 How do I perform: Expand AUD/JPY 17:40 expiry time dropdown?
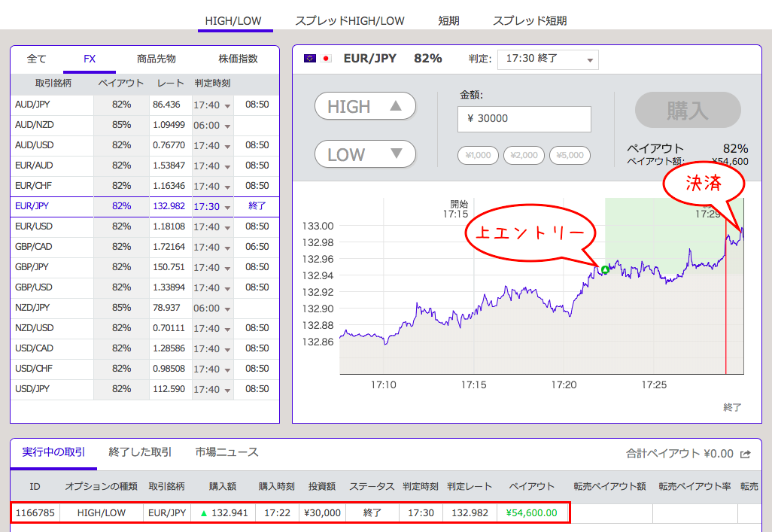coord(212,105)
